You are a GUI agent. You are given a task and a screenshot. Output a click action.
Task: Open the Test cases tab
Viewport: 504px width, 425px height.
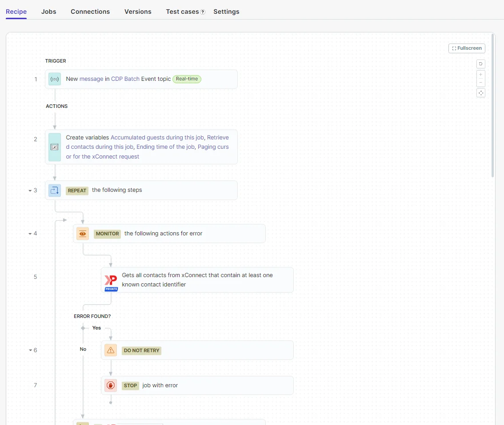pyautogui.click(x=182, y=12)
